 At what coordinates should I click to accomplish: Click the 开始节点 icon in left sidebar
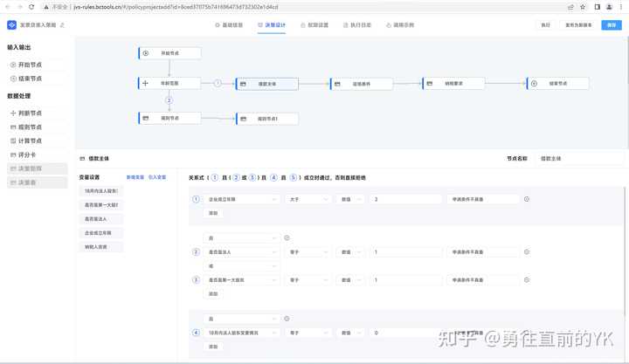(x=13, y=65)
